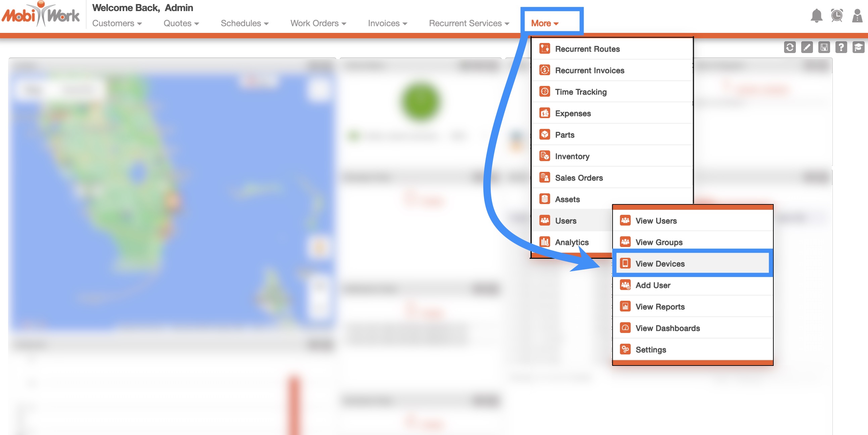Viewport: 868px width, 435px height.
Task: Select View Devices from the Users submenu
Action: click(x=660, y=264)
